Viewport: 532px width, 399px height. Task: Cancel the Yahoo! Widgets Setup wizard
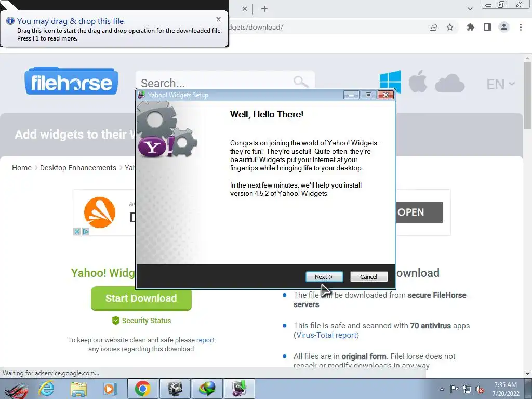(x=368, y=277)
